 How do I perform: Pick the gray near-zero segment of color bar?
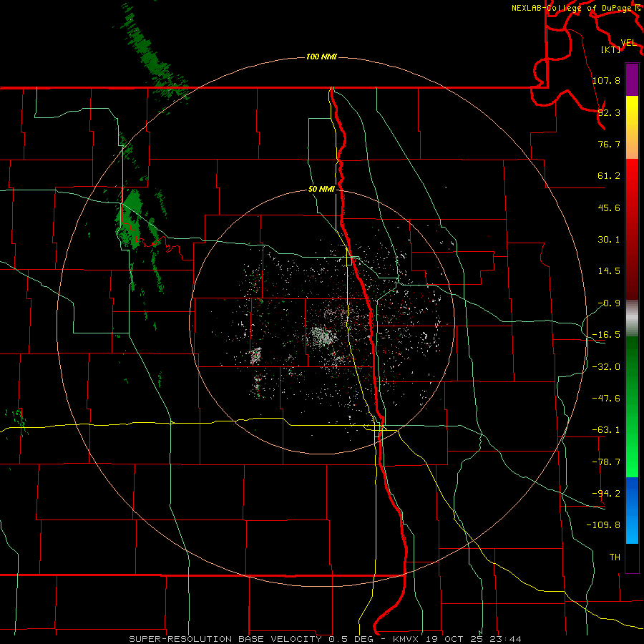click(632, 318)
